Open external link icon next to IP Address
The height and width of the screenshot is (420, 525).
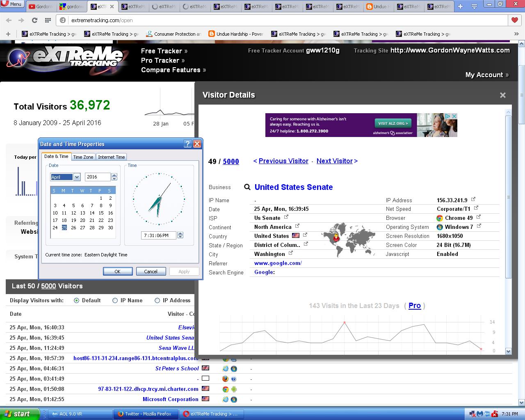click(x=473, y=199)
